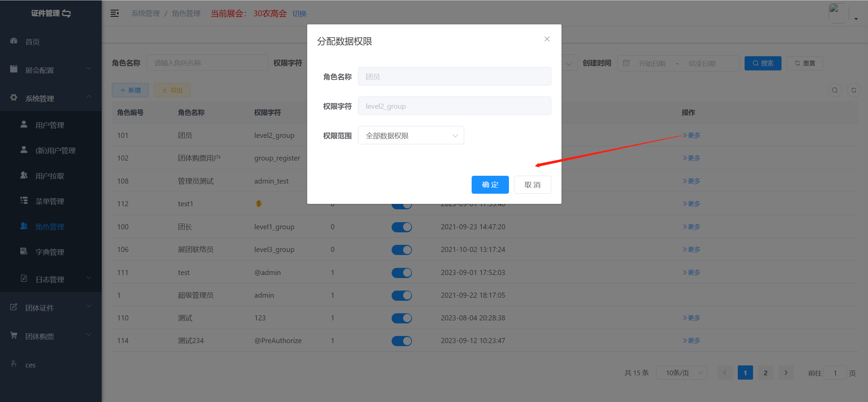The height and width of the screenshot is (402, 868).
Task: Click the 开始日期 date field
Action: pos(652,63)
